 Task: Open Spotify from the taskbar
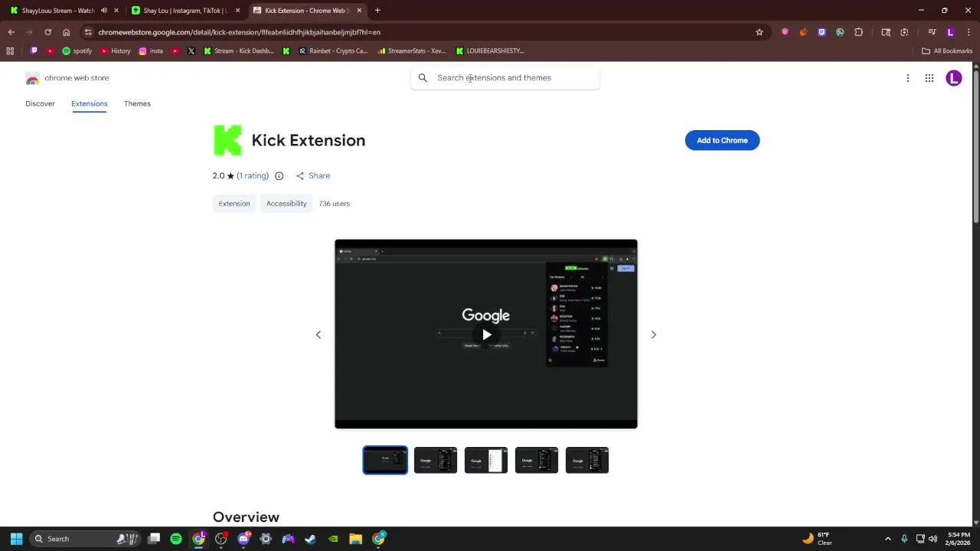pyautogui.click(x=176, y=539)
